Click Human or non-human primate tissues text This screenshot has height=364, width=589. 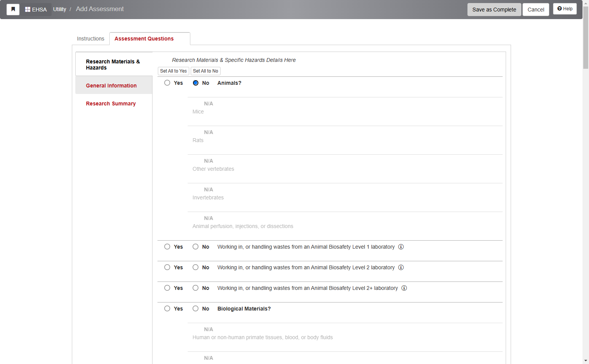coord(263,337)
